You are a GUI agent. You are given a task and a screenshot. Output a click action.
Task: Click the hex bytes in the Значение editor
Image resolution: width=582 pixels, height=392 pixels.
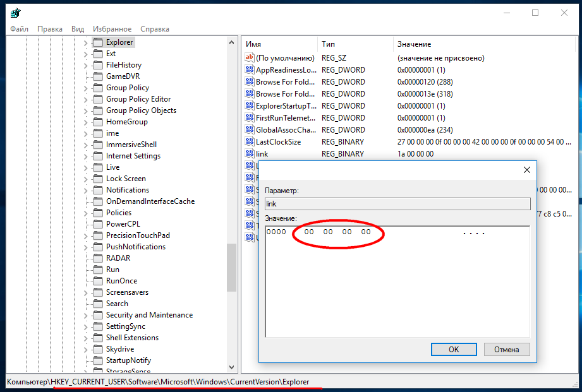click(337, 232)
